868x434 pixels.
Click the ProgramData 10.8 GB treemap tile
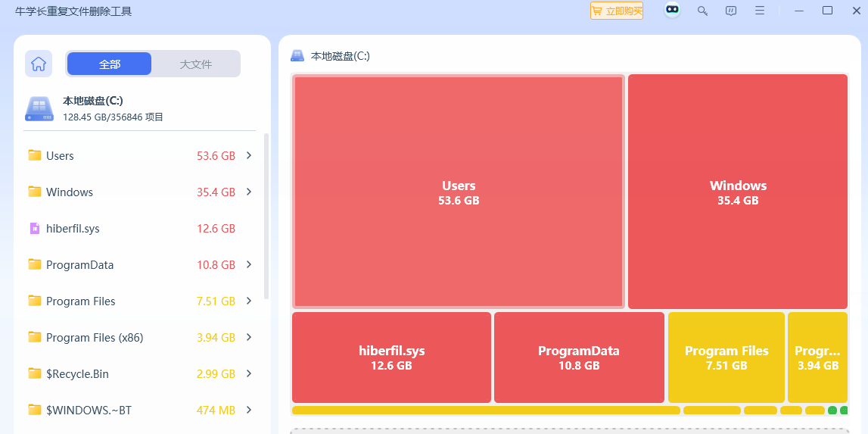579,358
